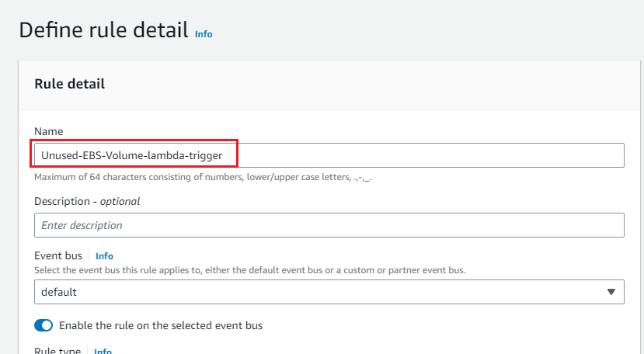644x354 pixels.
Task: Open the default event bus dropdown
Action: pos(329,292)
